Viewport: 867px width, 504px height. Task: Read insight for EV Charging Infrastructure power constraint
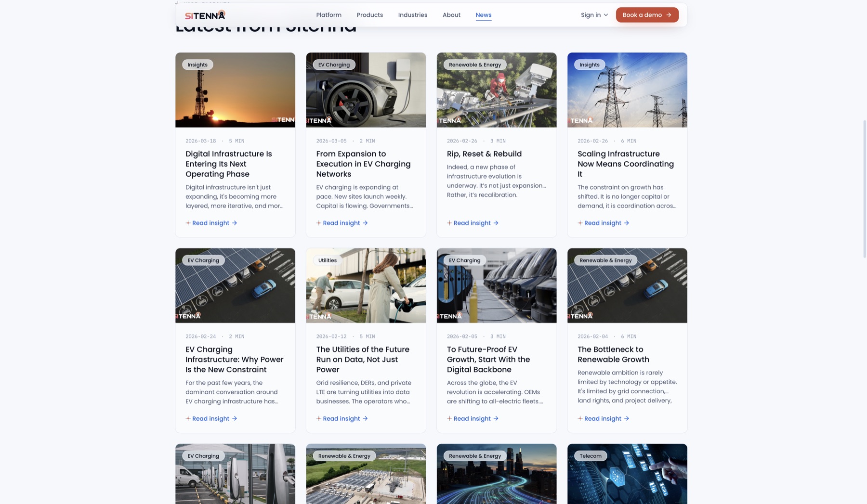(x=211, y=418)
